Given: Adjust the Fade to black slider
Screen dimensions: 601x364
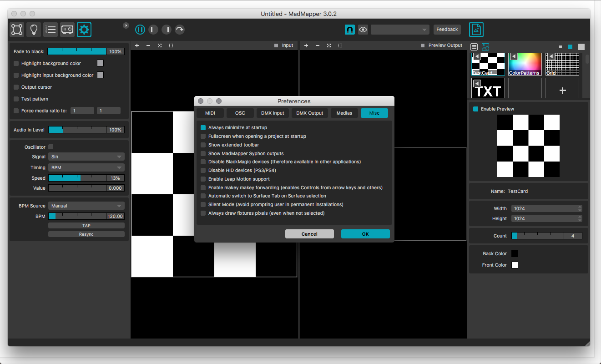Looking at the screenshot, I should click(77, 51).
